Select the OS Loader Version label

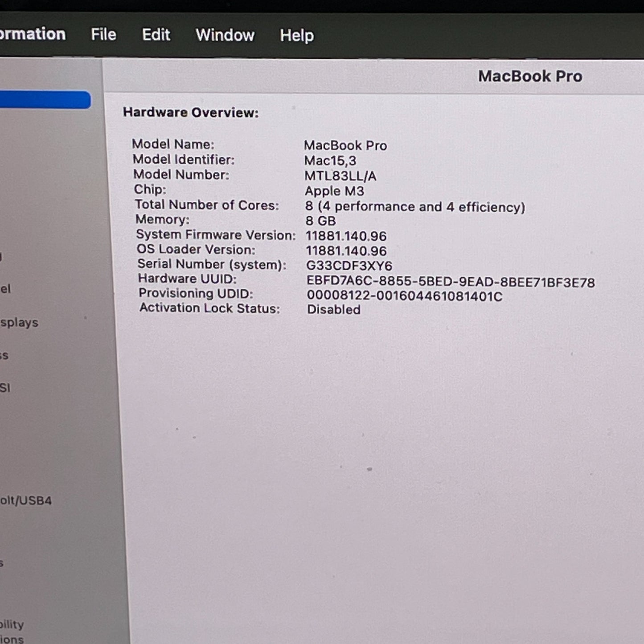coord(196,249)
